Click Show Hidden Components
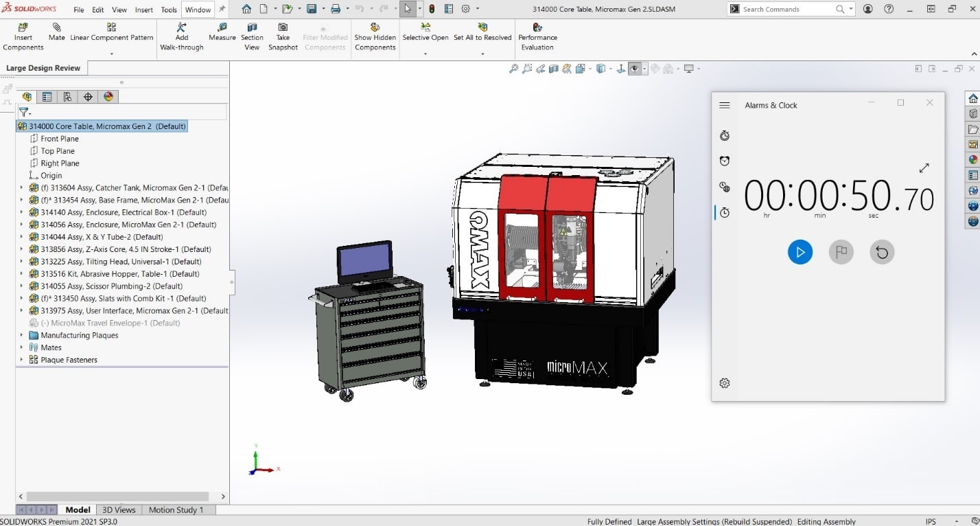The image size is (980, 526). 375,37
